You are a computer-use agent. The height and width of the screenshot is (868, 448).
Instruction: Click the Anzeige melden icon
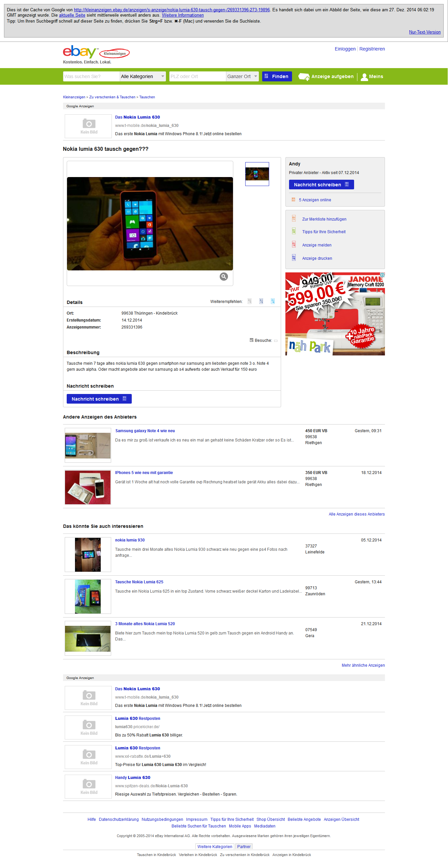click(293, 244)
